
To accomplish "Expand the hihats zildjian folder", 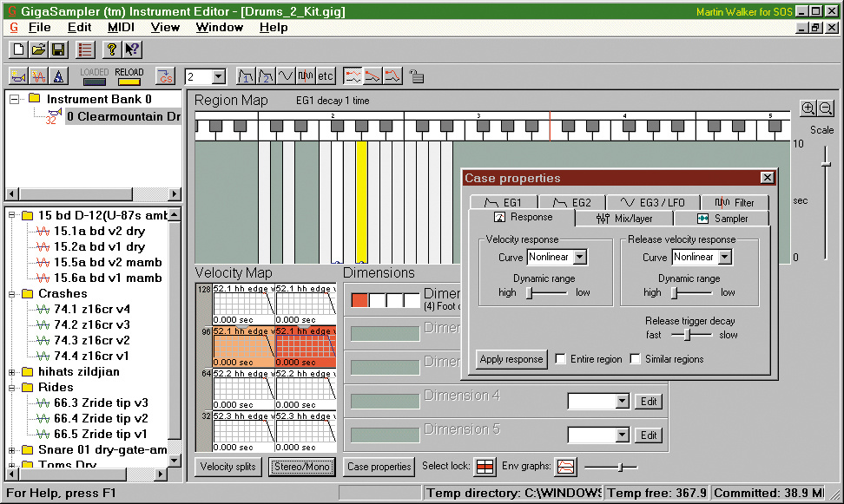I will (13, 372).
